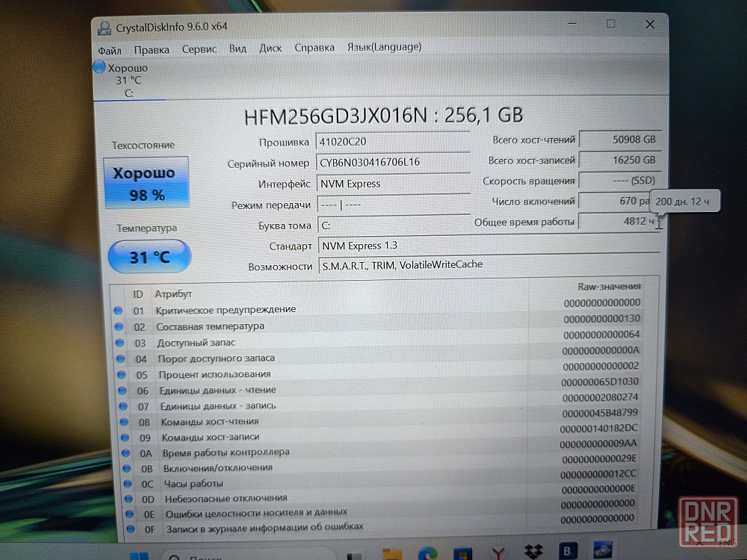Maximize the CrystalDiskInfo window

611,24
